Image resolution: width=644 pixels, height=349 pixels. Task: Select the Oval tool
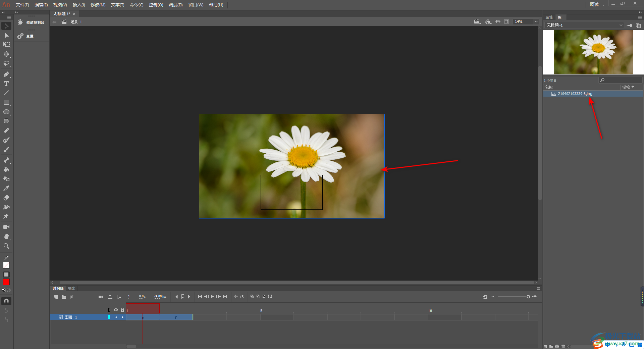6,112
